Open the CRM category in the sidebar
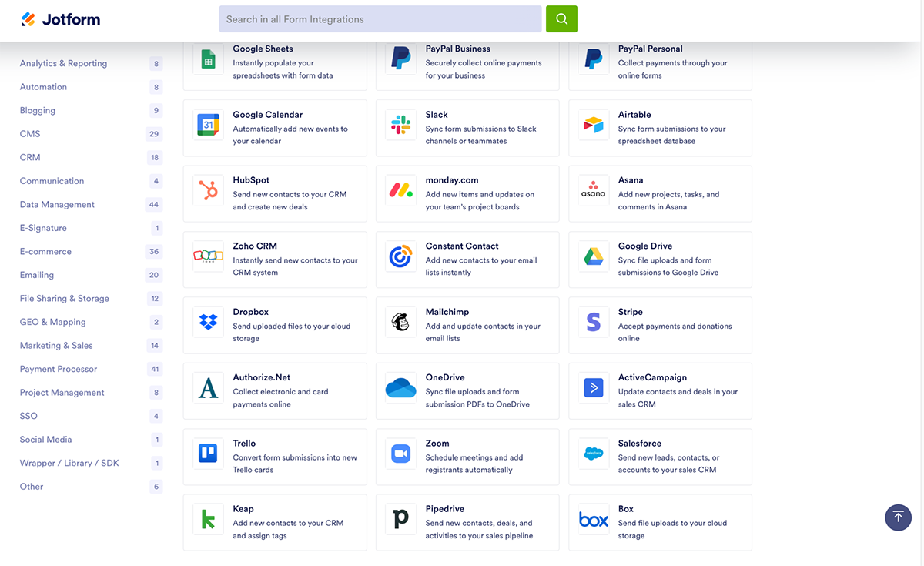924x566 pixels. coord(29,157)
